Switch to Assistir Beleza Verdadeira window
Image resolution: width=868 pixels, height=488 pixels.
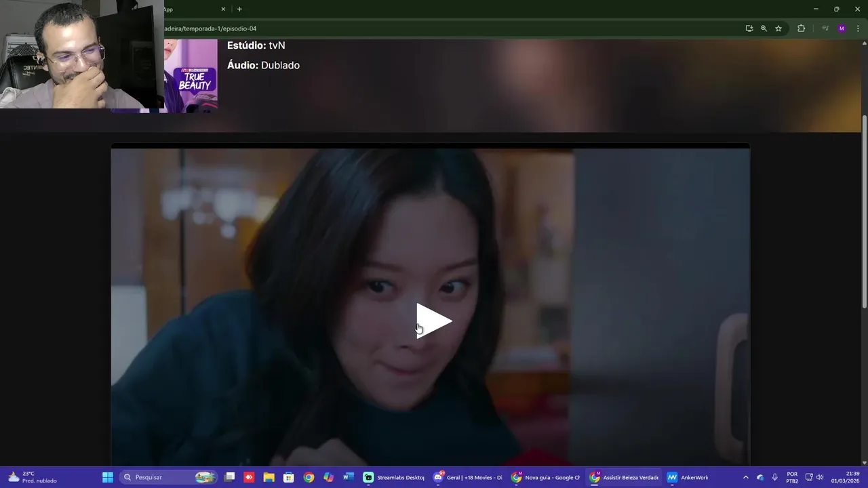tap(625, 477)
